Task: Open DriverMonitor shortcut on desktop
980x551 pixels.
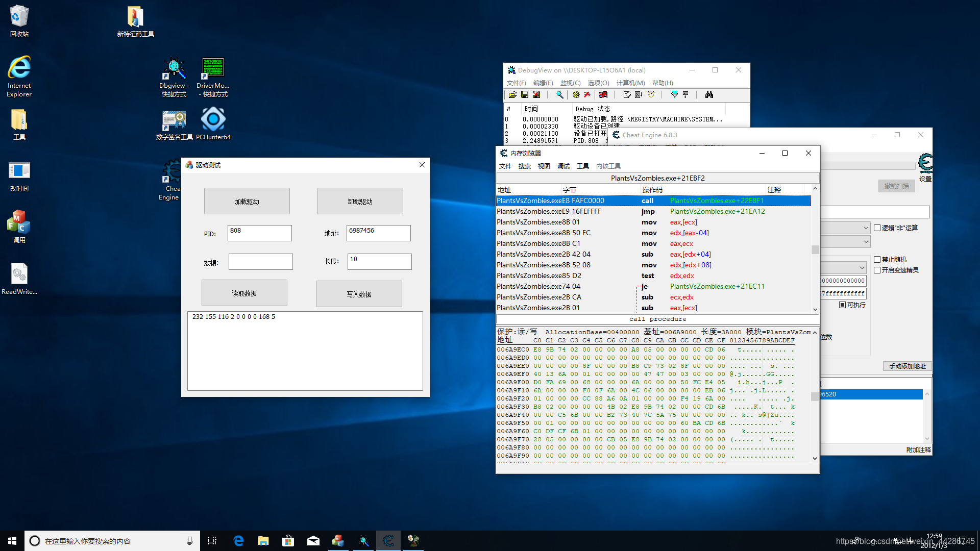Action: pyautogui.click(x=213, y=77)
